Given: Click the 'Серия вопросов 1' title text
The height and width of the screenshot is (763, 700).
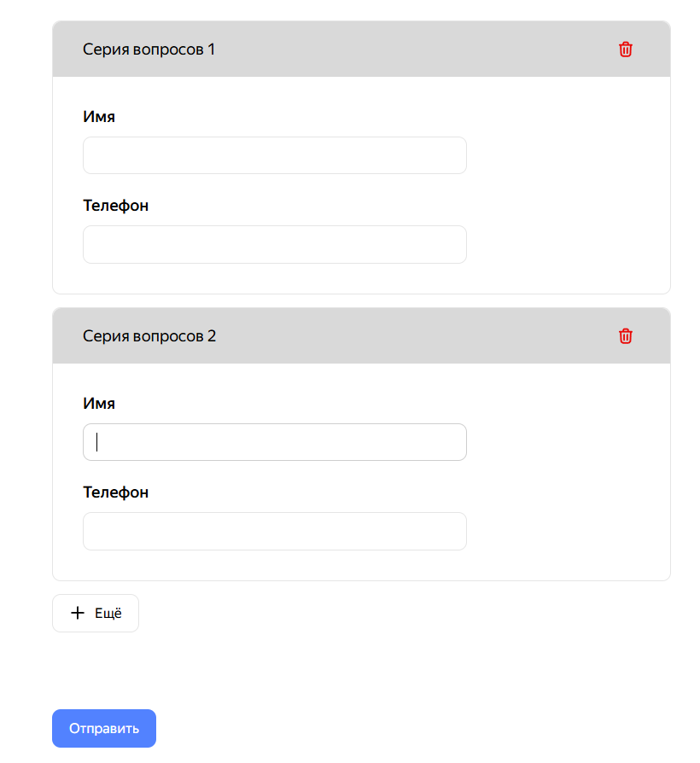Looking at the screenshot, I should (149, 50).
